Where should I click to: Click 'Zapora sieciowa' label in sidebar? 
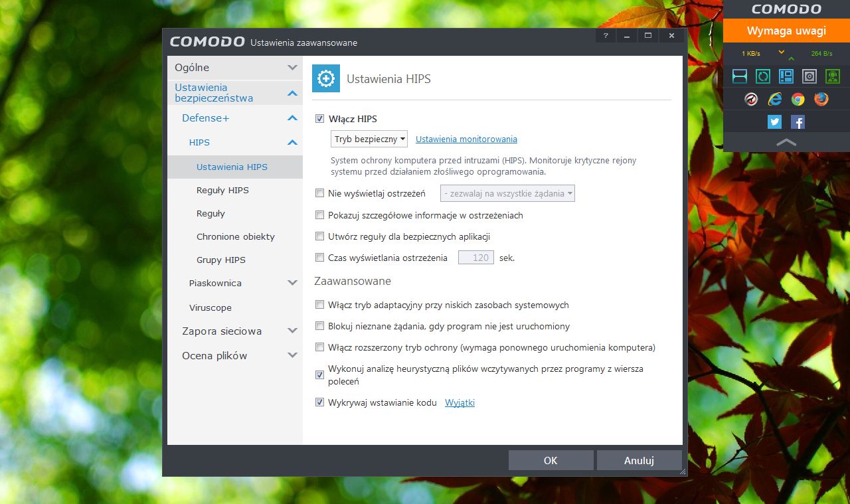coord(222,331)
